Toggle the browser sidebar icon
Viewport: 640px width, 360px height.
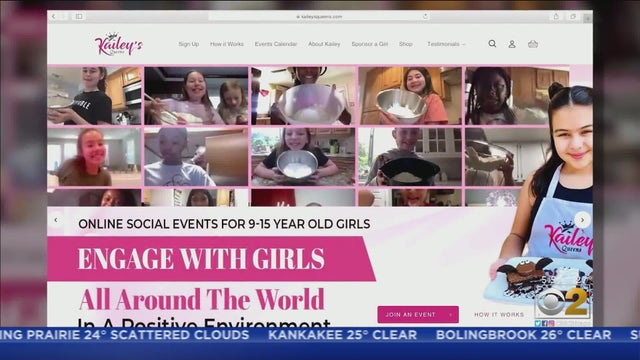[79, 16]
